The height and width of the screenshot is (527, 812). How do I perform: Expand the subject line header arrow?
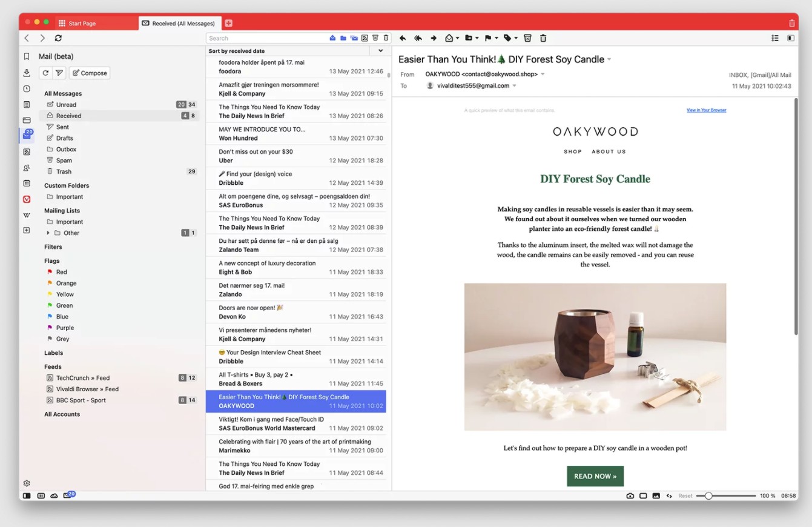pyautogui.click(x=609, y=59)
